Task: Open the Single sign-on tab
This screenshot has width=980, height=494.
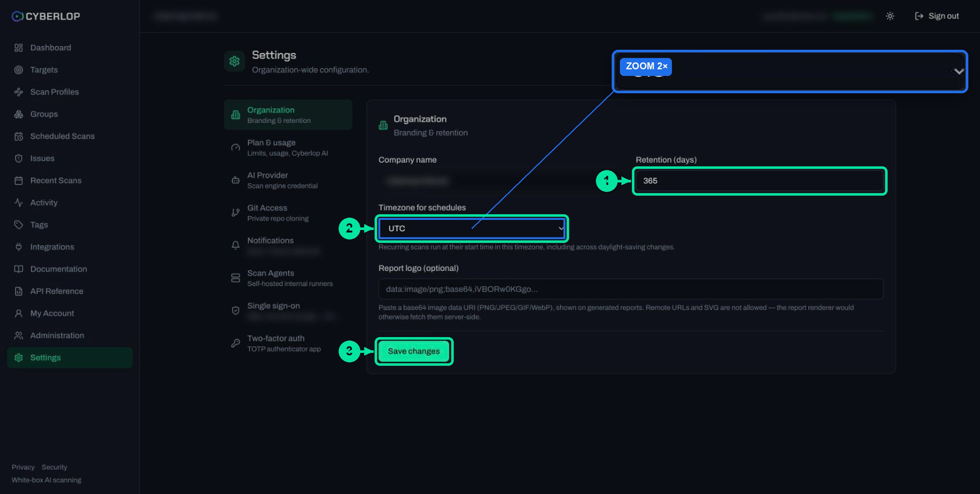Action: pos(288,311)
